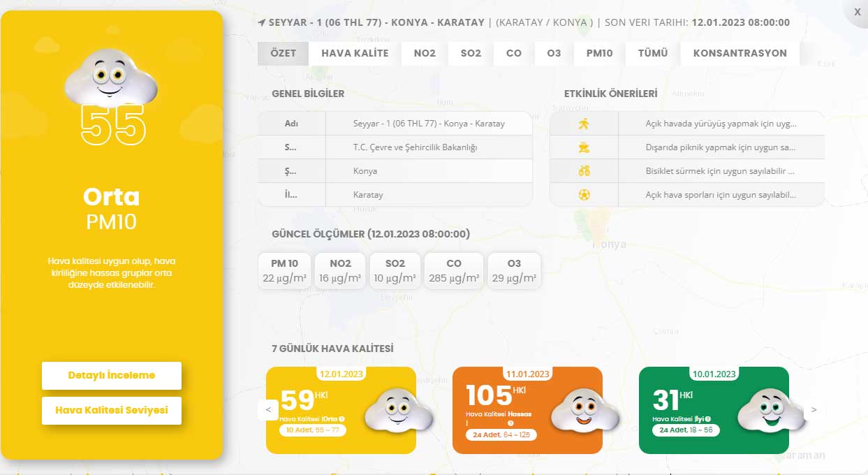Open the ÖZET tab
This screenshot has height=475, width=868.
[x=283, y=53]
